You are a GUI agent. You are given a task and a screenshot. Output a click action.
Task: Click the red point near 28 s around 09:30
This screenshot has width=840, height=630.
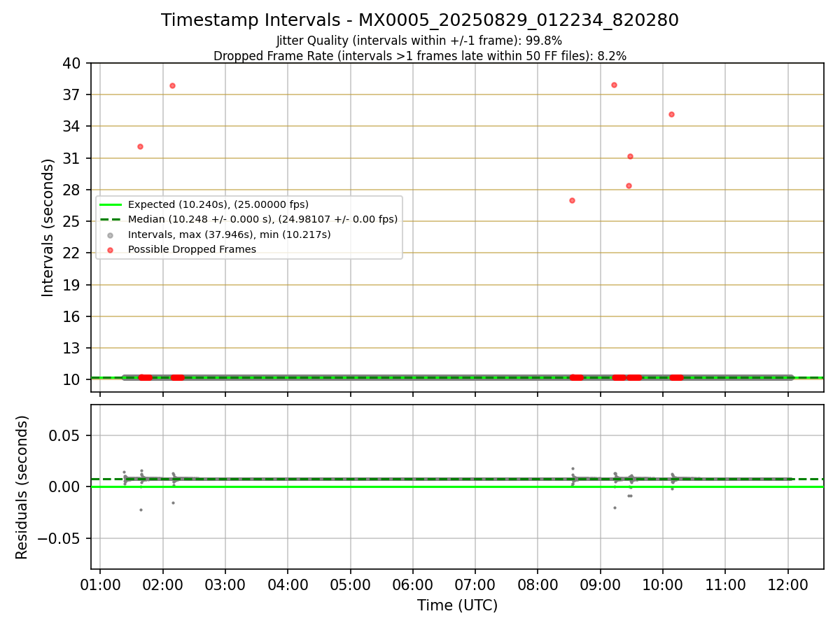629,185
